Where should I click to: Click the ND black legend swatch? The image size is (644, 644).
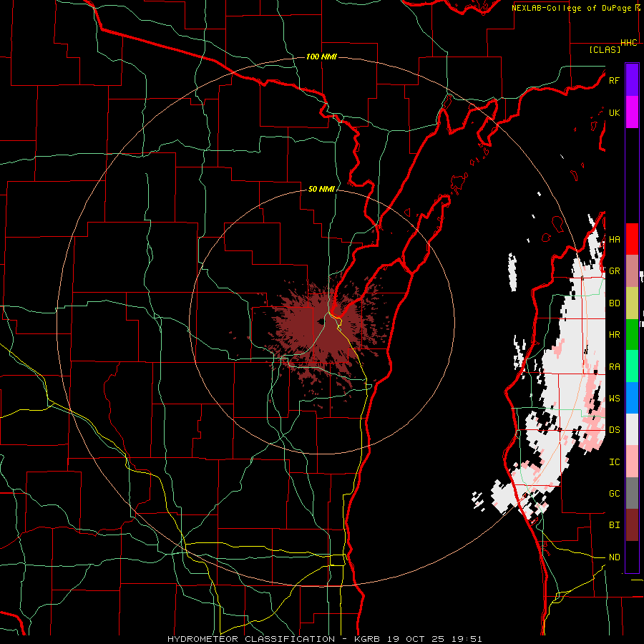[x=632, y=557]
